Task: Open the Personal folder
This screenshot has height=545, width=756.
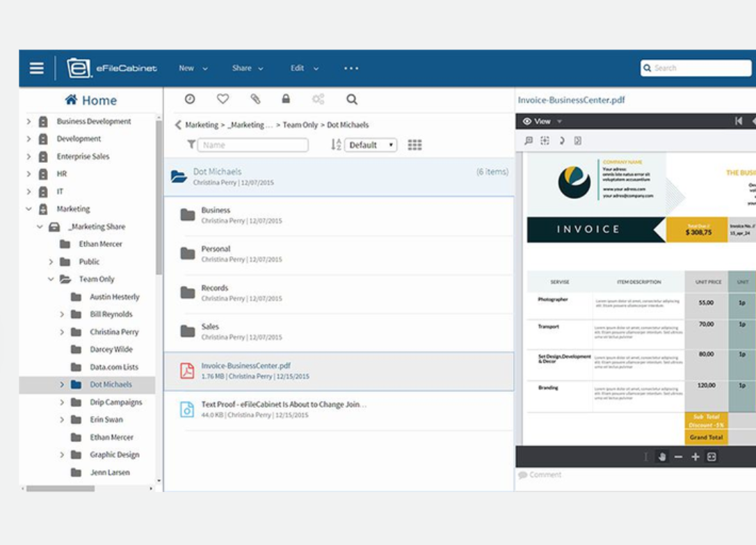Action: click(x=339, y=254)
